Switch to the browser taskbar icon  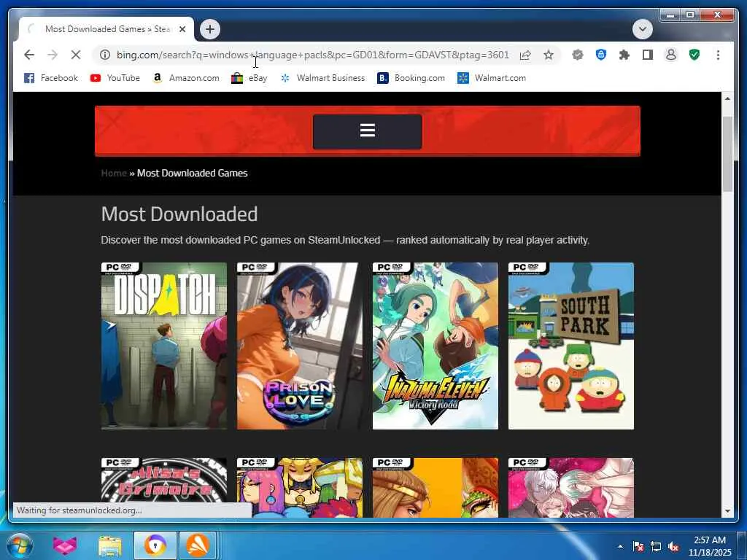coord(155,545)
